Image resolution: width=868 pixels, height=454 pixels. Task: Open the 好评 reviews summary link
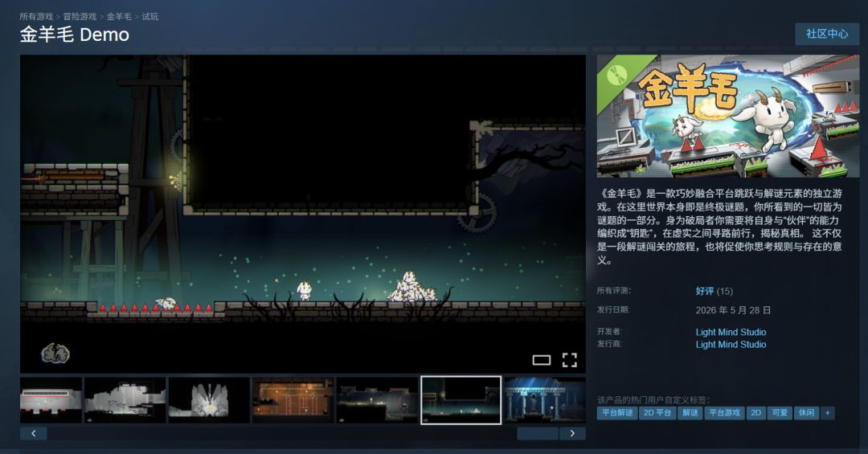704,291
